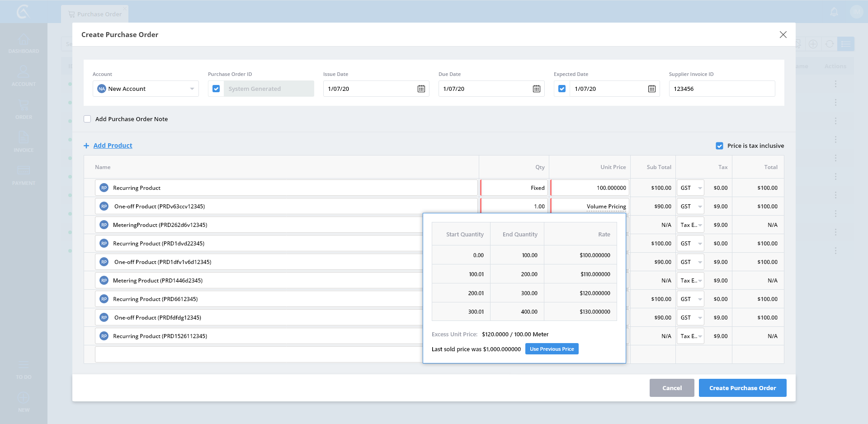Toggle System Generated Purchase Order ID checkbox

tap(216, 89)
